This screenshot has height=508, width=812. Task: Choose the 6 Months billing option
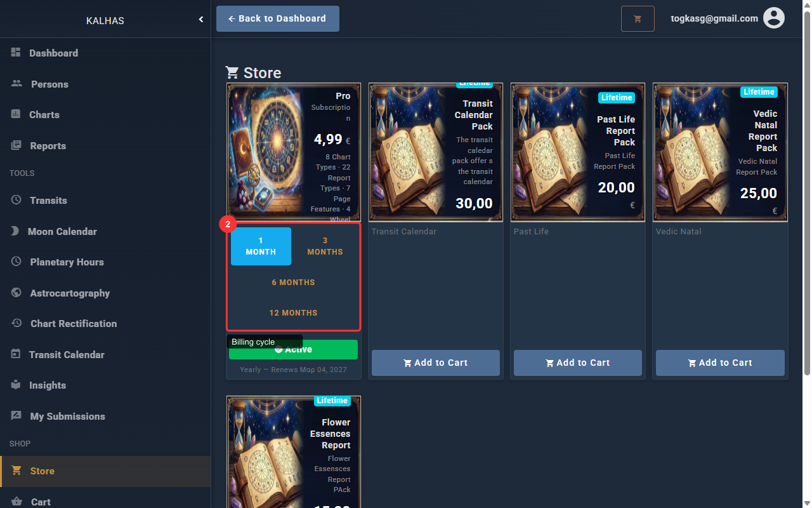[293, 283]
